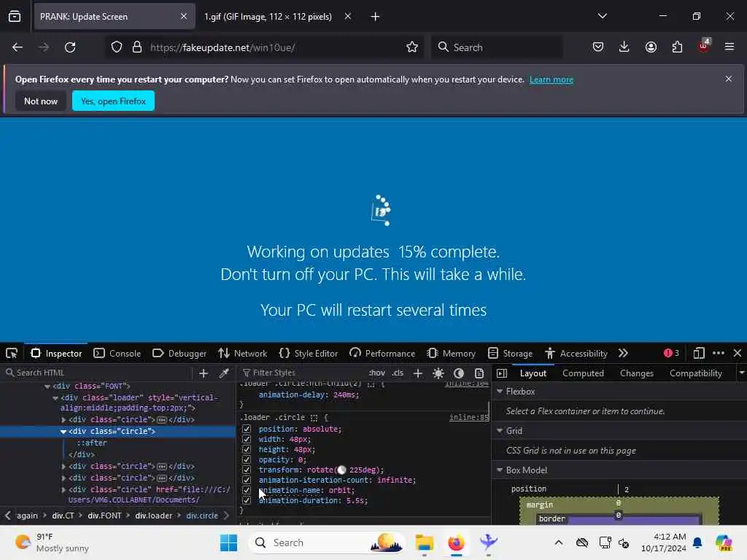Click Yes, open Firefox button
Viewport: 747px width, 560px height.
pos(113,101)
